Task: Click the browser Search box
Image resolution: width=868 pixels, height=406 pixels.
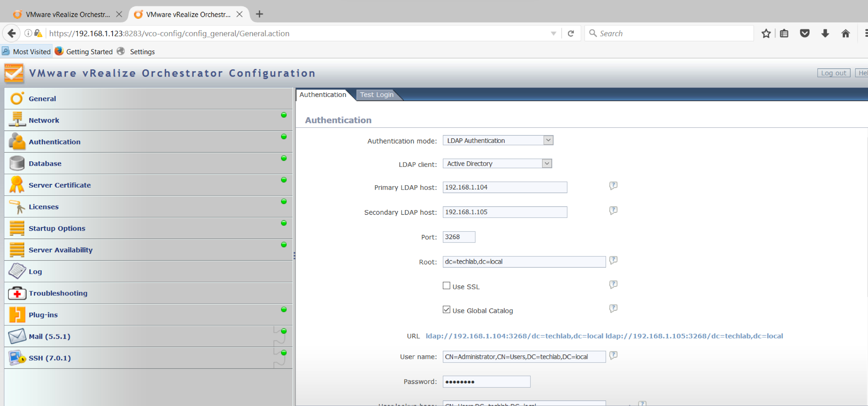Action: [x=668, y=34]
